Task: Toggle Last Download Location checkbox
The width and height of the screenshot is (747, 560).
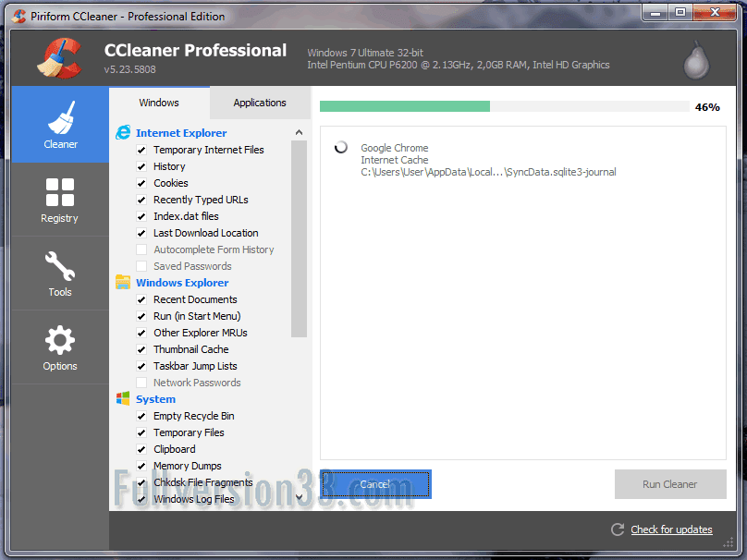Action: pyautogui.click(x=141, y=233)
